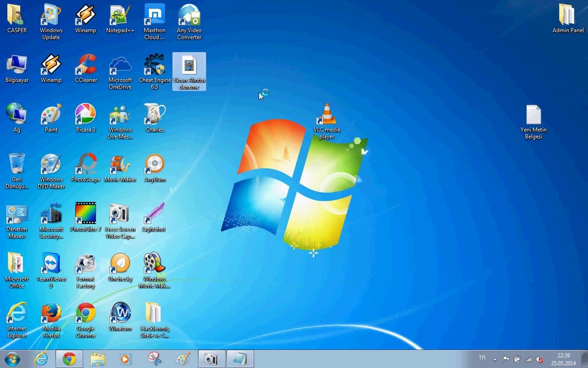
Task: Select the Ağ (Network) desktop icon
Action: point(17,118)
